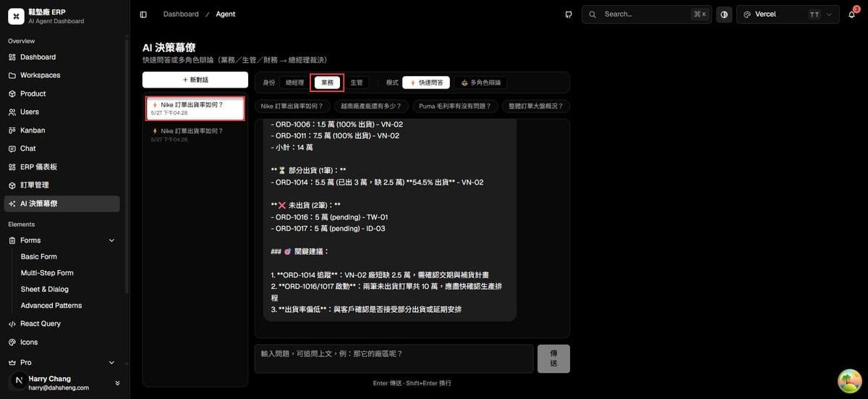The image size is (868, 399).
Task: Click the + 新對話 button
Action: click(195, 80)
